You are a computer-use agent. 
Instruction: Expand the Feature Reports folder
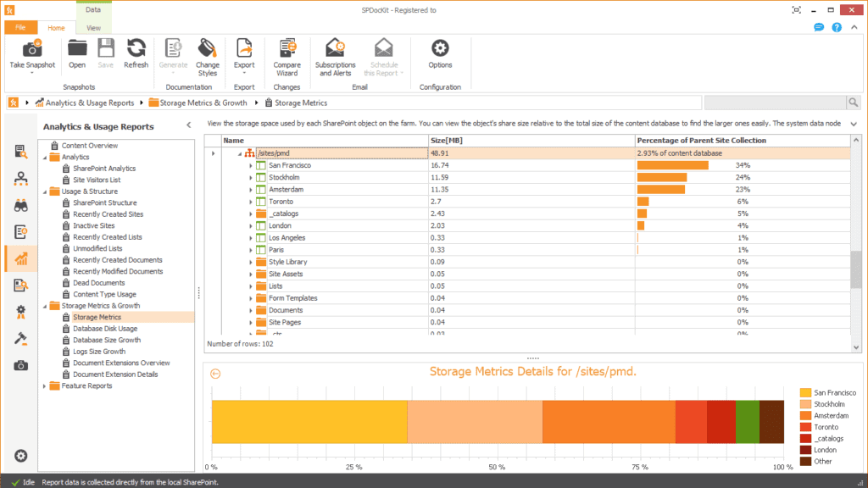tap(45, 386)
